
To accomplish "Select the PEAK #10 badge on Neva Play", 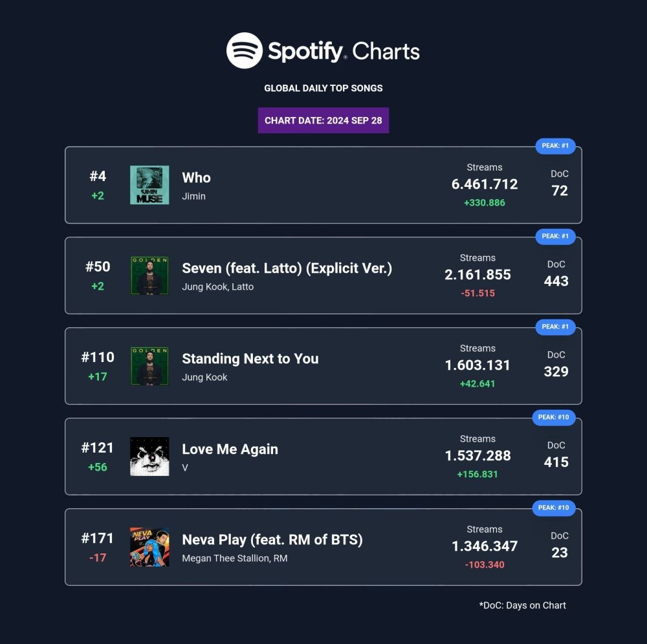I will (553, 508).
